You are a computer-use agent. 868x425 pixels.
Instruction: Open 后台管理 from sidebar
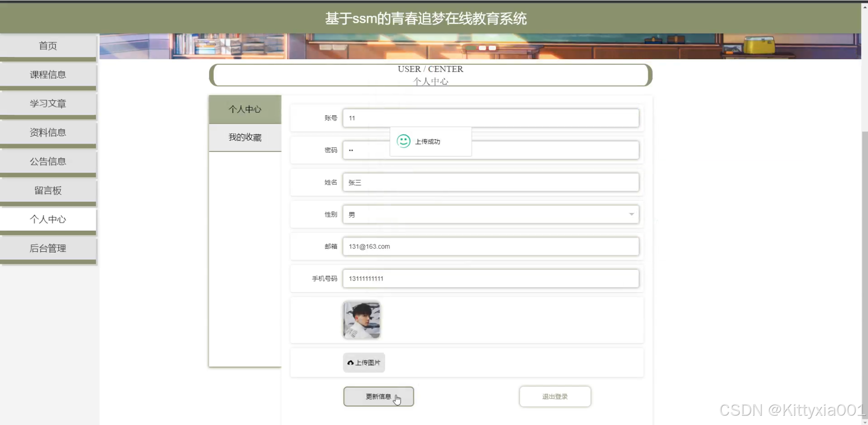(x=48, y=248)
